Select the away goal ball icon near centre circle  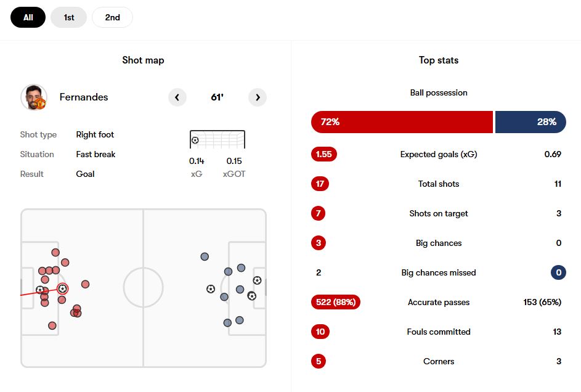(x=211, y=288)
